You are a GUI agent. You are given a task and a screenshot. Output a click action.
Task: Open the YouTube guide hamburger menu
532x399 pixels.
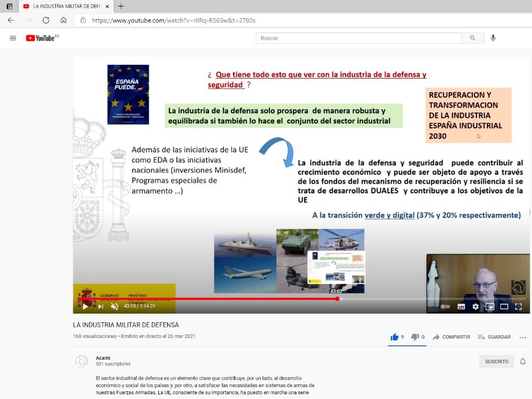tap(13, 38)
